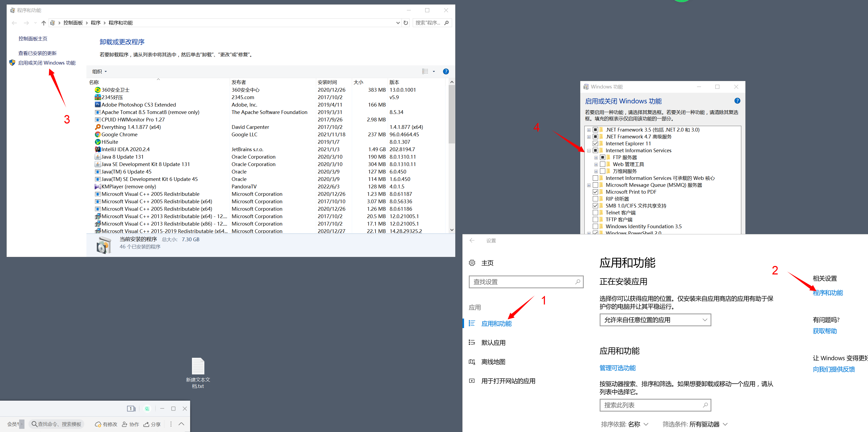Click the settings gear 主页 icon
This screenshot has height=432, width=868.
click(x=472, y=263)
